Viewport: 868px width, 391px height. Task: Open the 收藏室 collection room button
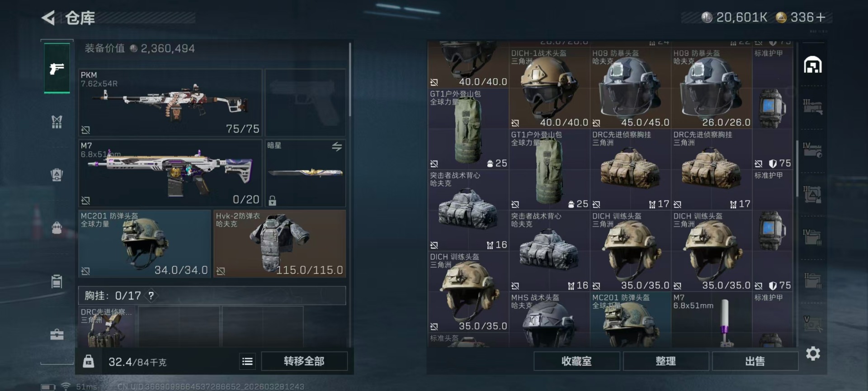tap(576, 361)
